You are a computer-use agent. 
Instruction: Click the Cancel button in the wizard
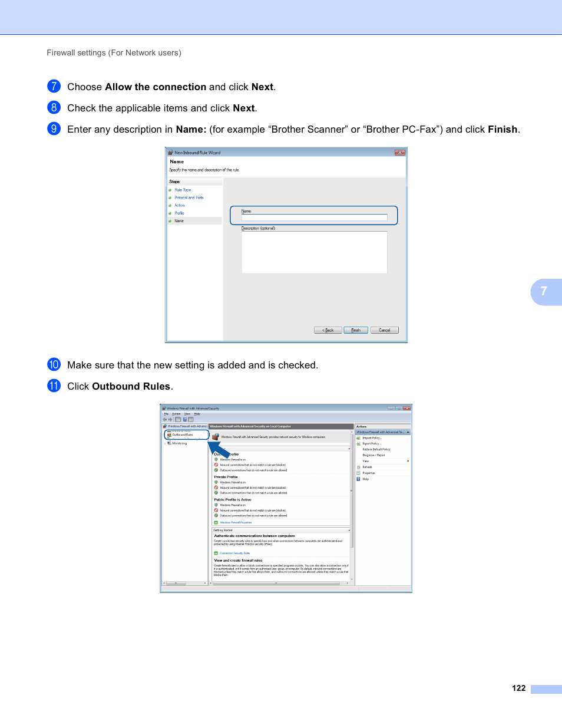coord(385,330)
